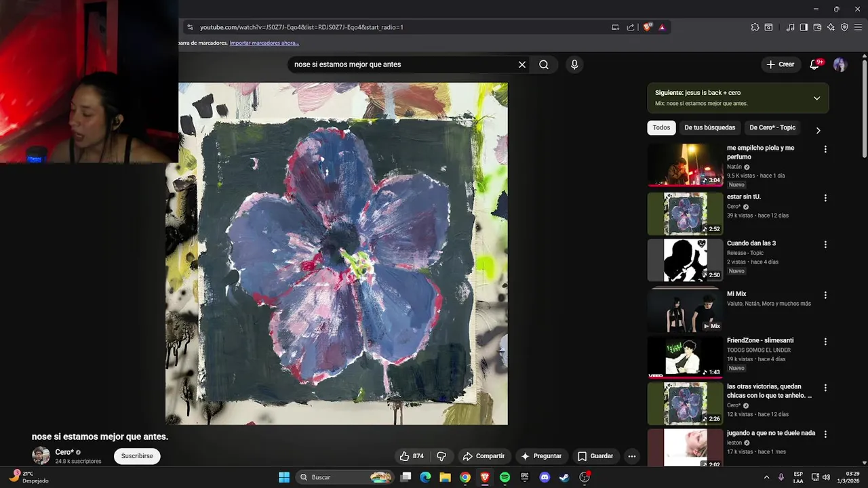Click the Brave VPN shield icon
The width and height of the screenshot is (868, 488).
tap(844, 27)
